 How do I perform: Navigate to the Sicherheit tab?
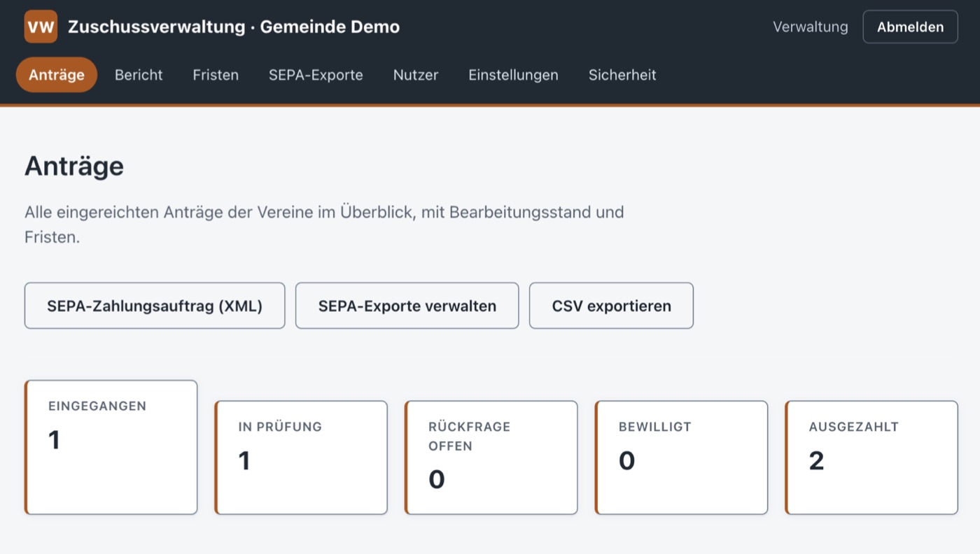[x=622, y=75]
